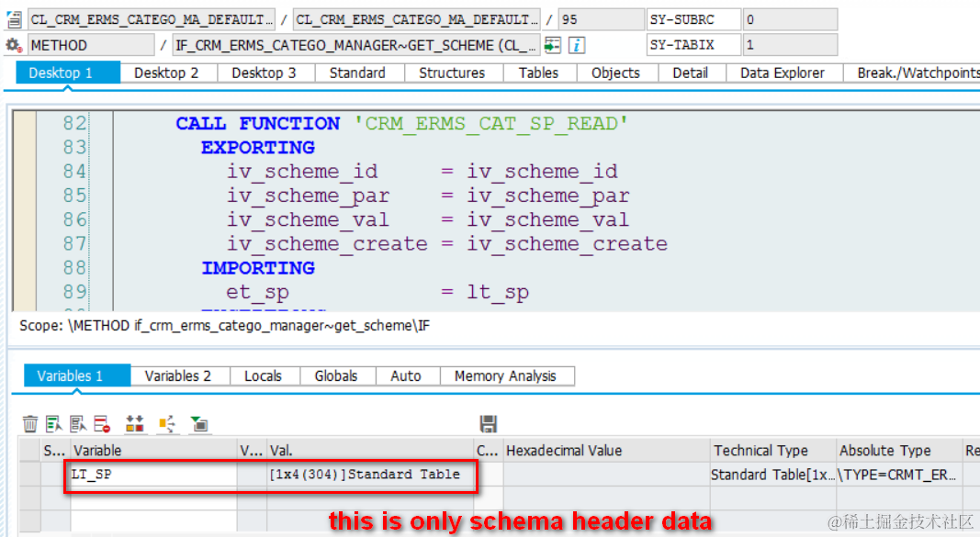Viewport: 980px width, 537px height.
Task: Click the 'CRM_ERMS_CAT_SP_READ' function name string
Action: pos(490,124)
